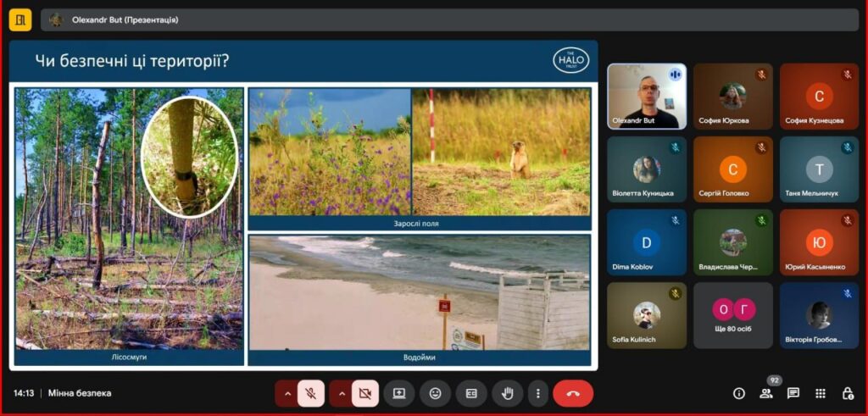The image size is (868, 416).
Task: Open the activities grid icon
Action: pyautogui.click(x=821, y=393)
